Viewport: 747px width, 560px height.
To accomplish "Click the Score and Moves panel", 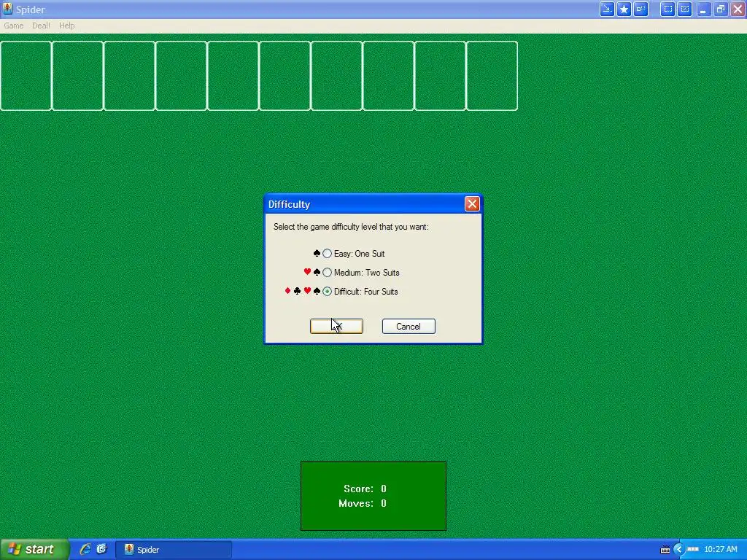I will click(x=373, y=496).
